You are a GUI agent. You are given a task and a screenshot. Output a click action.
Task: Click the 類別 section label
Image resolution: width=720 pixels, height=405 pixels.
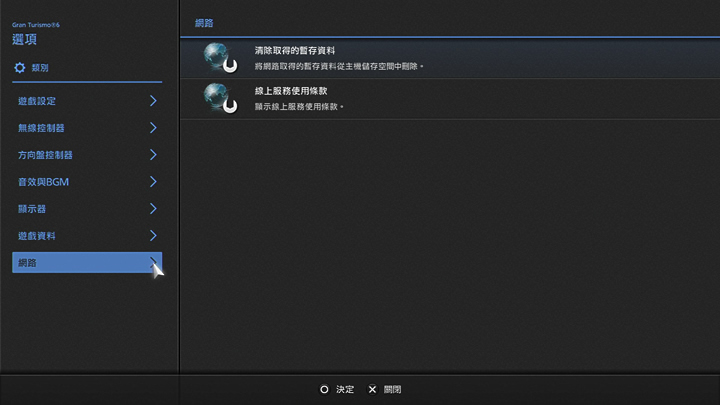pyautogui.click(x=40, y=68)
